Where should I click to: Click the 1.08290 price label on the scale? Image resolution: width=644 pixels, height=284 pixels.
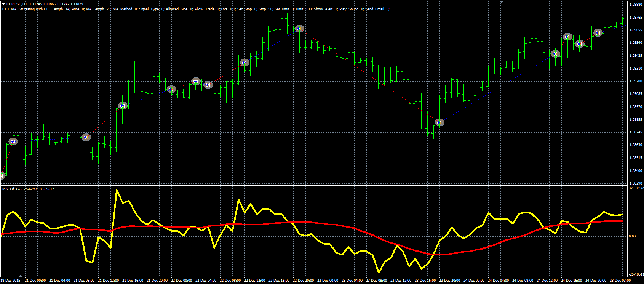pyautogui.click(x=636, y=183)
